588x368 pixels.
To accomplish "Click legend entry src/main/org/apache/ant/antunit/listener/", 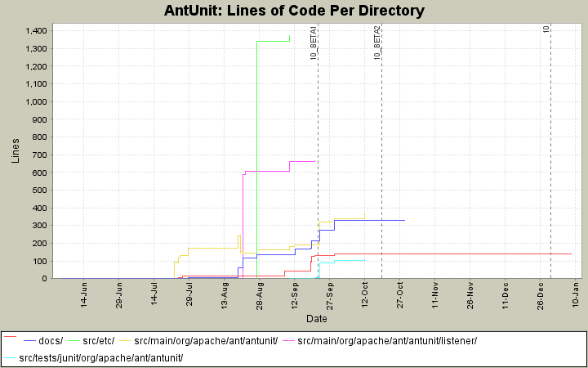I will pos(387,341).
